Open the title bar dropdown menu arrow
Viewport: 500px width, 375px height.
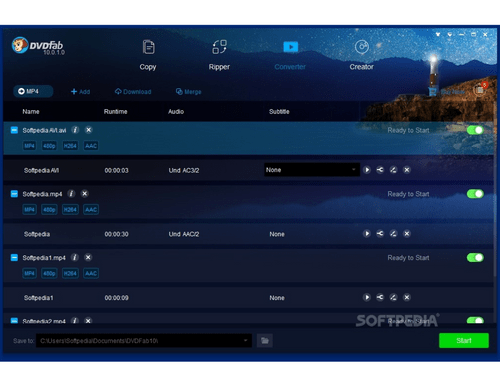(450, 34)
